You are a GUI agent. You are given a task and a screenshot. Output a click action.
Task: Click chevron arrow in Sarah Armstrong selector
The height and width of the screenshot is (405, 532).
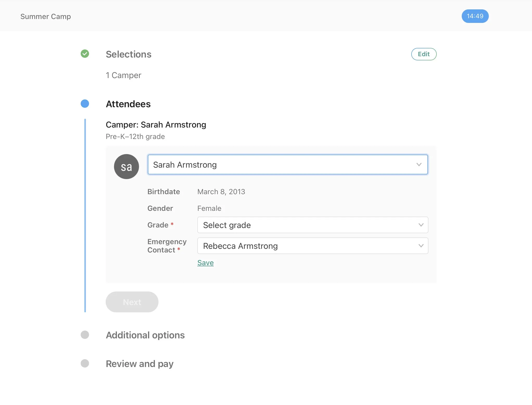pos(419,164)
